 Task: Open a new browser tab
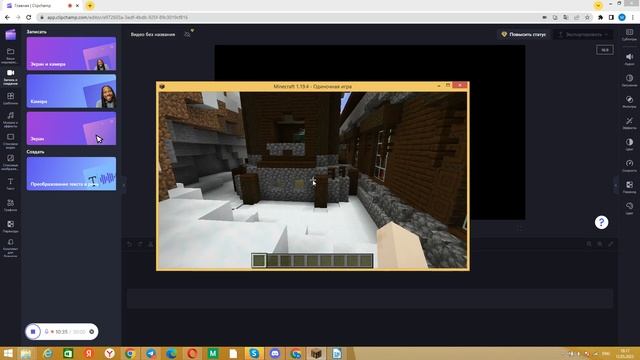[x=90, y=6]
